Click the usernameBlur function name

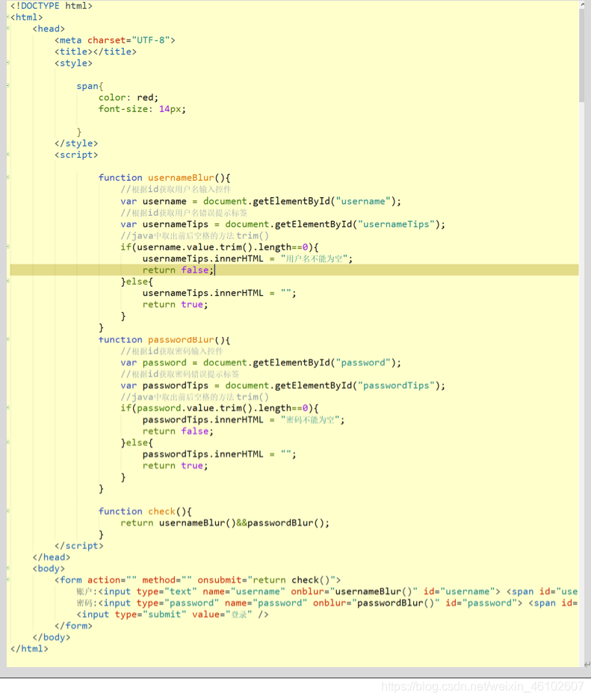[x=181, y=178]
